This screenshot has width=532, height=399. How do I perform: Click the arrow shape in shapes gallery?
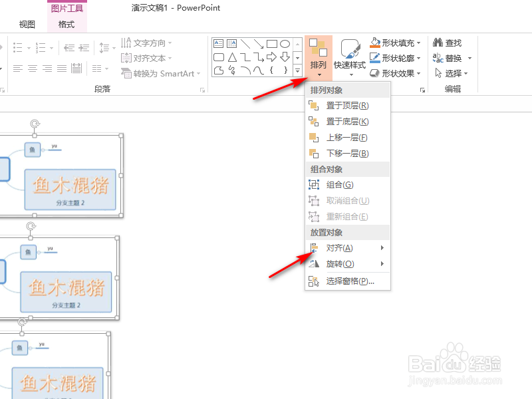point(271,57)
